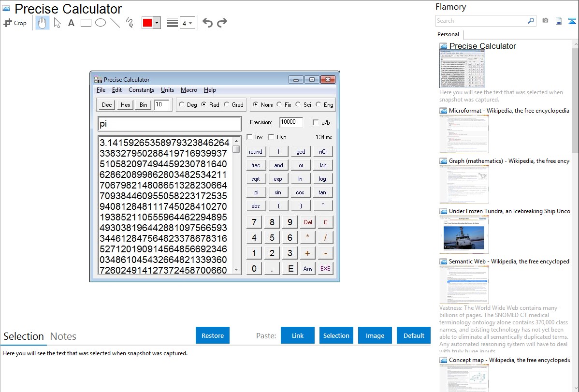The width and height of the screenshot is (579, 392).
Task: Click the Precision input field
Action: pyautogui.click(x=291, y=122)
